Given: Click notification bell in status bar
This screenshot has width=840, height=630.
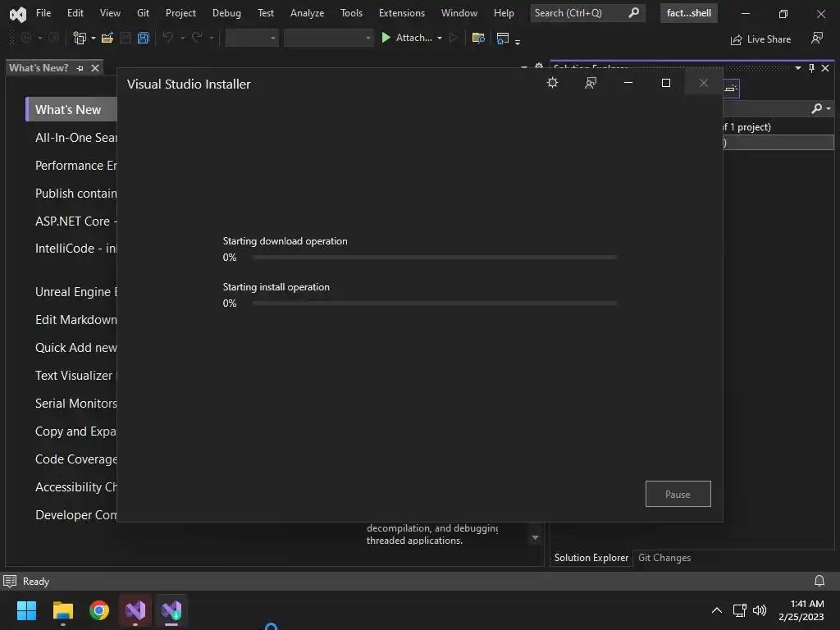Looking at the screenshot, I should point(819,581).
